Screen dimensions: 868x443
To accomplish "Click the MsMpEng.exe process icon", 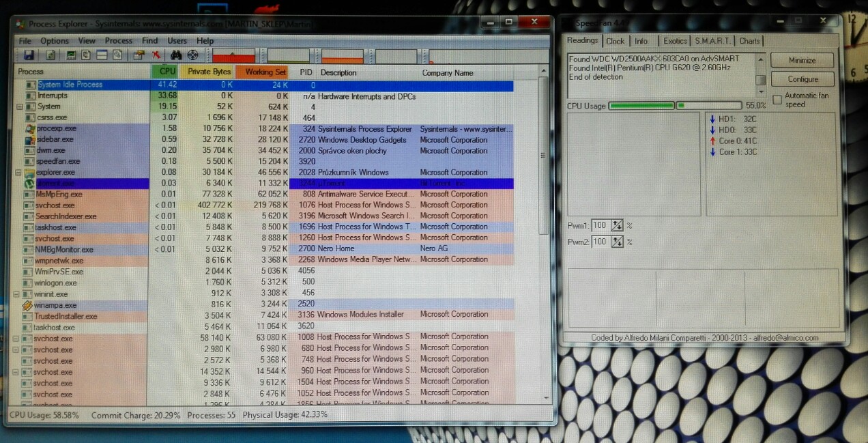I will 30,195.
